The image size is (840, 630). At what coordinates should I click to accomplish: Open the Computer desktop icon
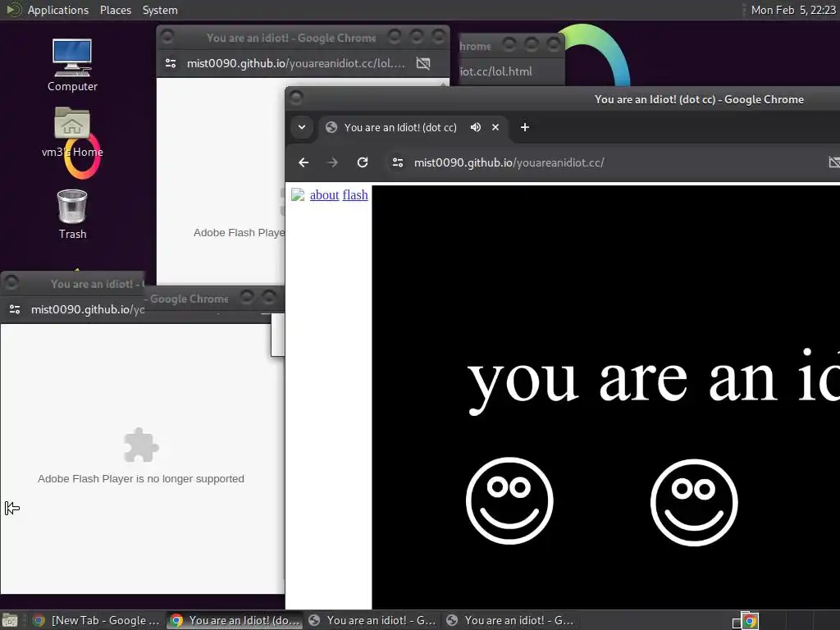click(x=72, y=65)
